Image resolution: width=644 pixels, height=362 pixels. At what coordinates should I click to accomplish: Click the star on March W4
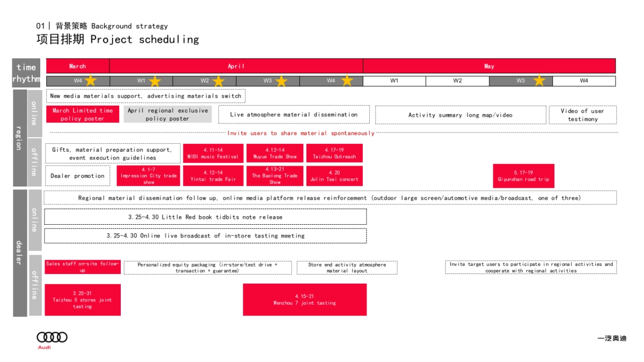91,80
